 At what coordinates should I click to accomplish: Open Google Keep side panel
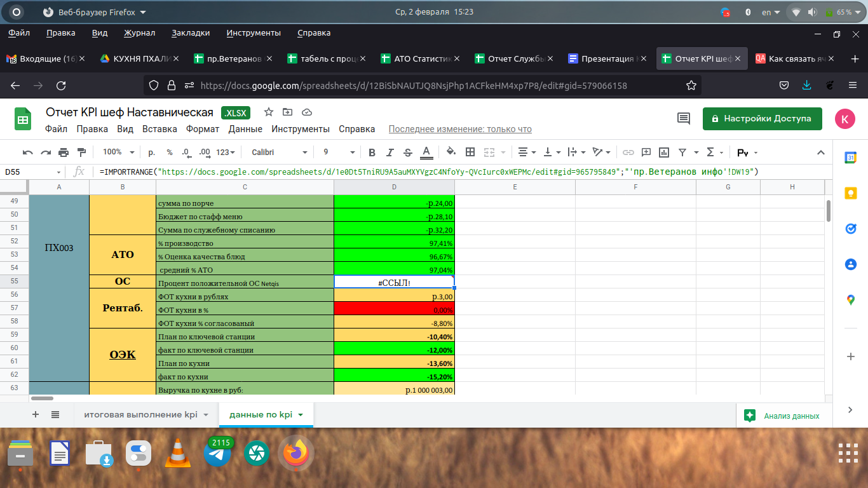[850, 193]
